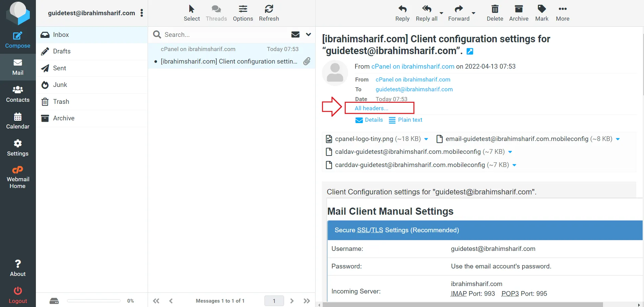Image resolution: width=644 pixels, height=307 pixels.
Task: Open cpanel-logo-tiny.png attachment
Action: coord(373,139)
